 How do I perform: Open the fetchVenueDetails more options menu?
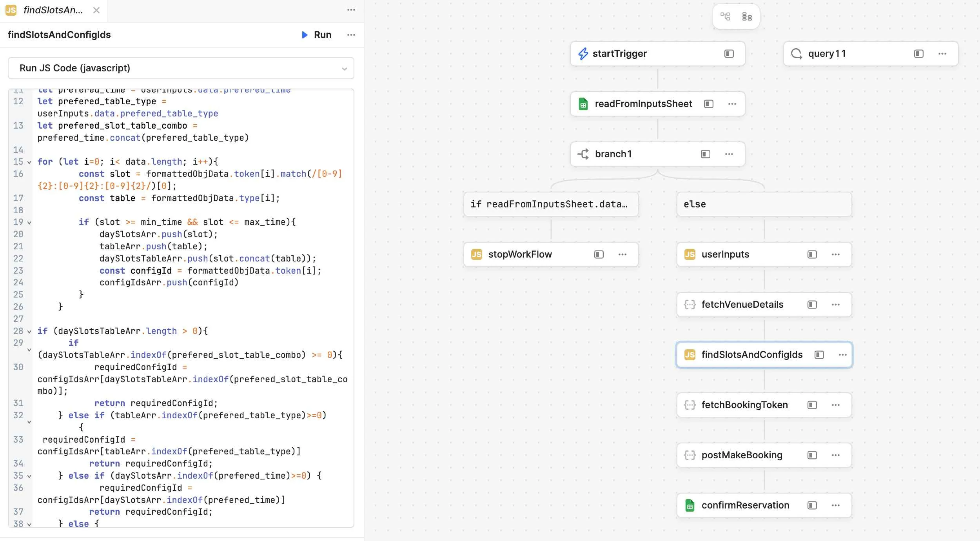pos(836,305)
